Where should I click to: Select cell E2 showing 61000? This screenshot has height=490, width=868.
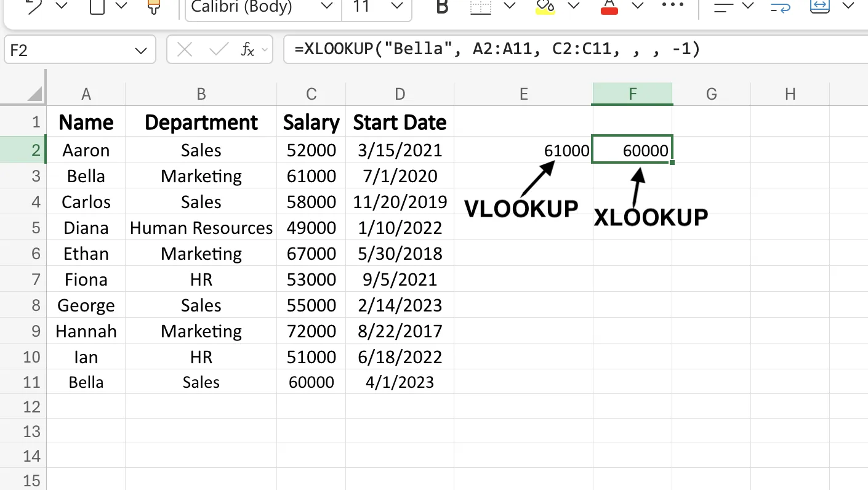click(x=524, y=150)
